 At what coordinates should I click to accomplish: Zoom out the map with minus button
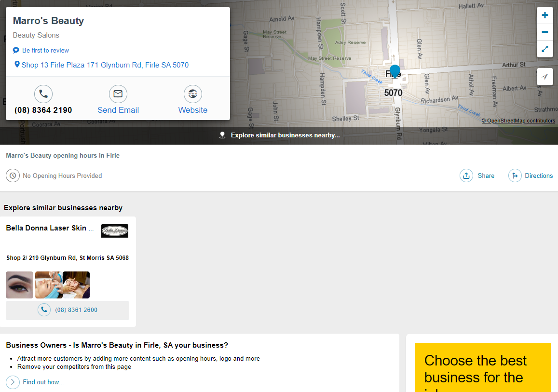(545, 32)
